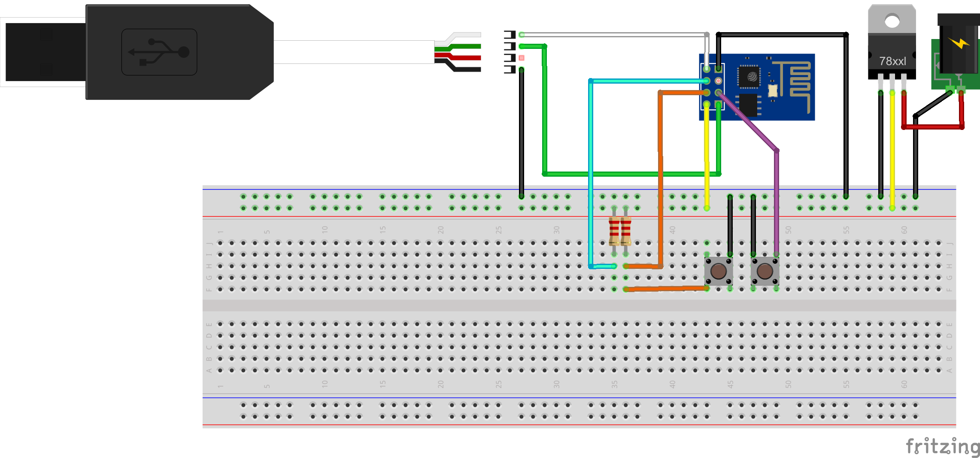Click the square ESP chip on the blue module
This screenshot has width=980, height=458.
coord(749,77)
